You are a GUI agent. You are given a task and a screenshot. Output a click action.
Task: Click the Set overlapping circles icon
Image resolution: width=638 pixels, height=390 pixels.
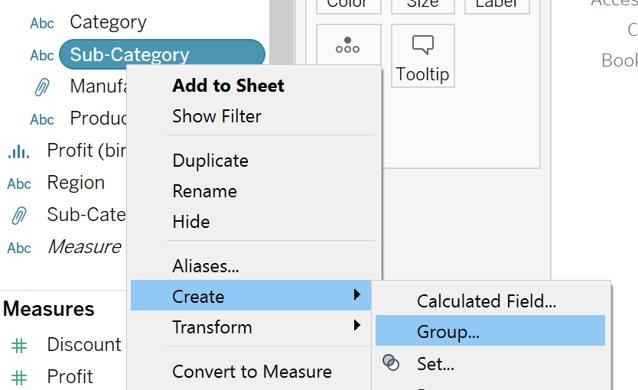[391, 362]
